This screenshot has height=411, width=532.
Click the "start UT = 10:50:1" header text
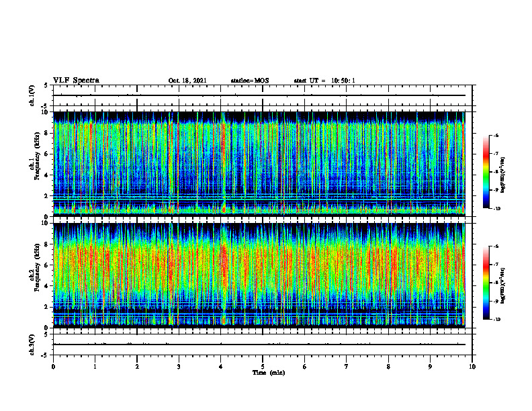coord(324,81)
